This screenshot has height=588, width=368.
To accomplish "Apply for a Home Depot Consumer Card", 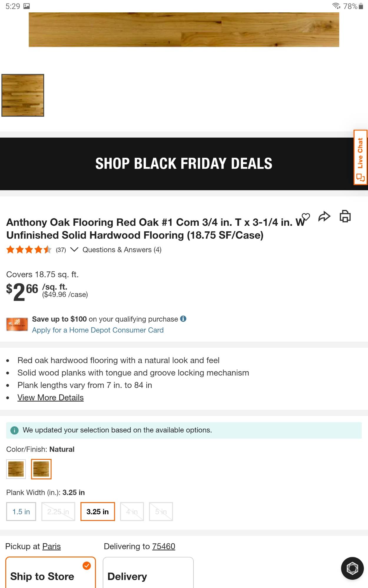I will pos(98,330).
